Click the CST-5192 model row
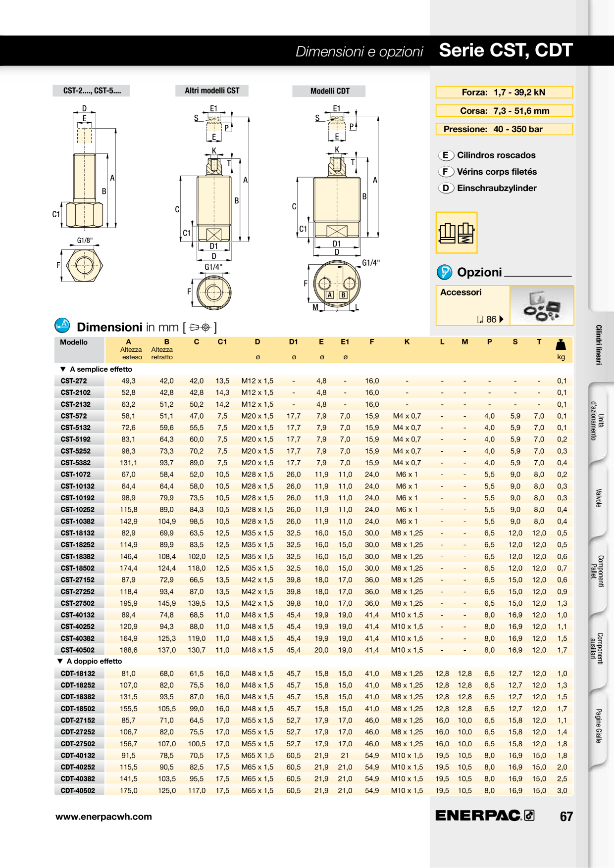The image size is (614, 868). (x=313, y=439)
